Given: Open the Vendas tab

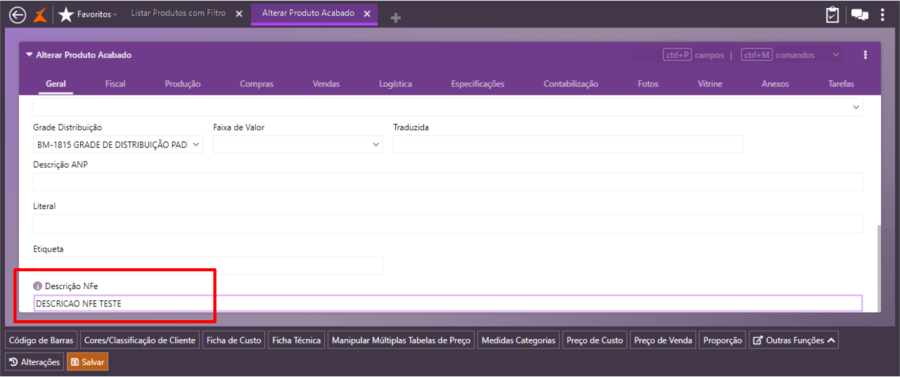Looking at the screenshot, I should [x=326, y=84].
